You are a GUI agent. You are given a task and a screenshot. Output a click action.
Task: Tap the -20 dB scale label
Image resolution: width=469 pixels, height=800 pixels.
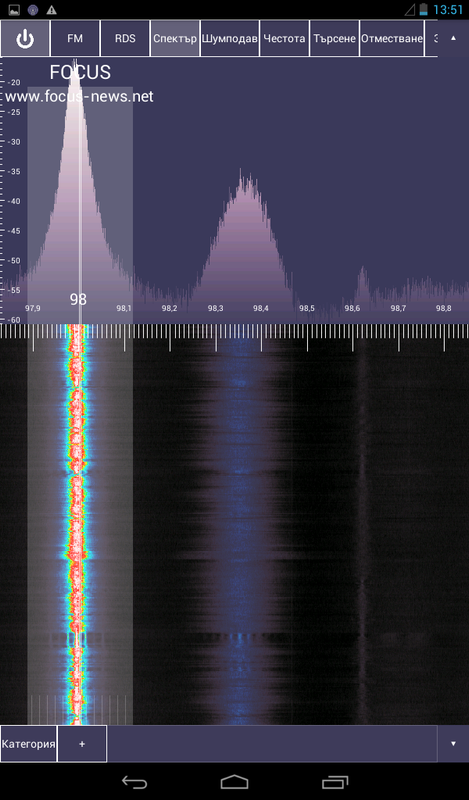tap(14, 82)
